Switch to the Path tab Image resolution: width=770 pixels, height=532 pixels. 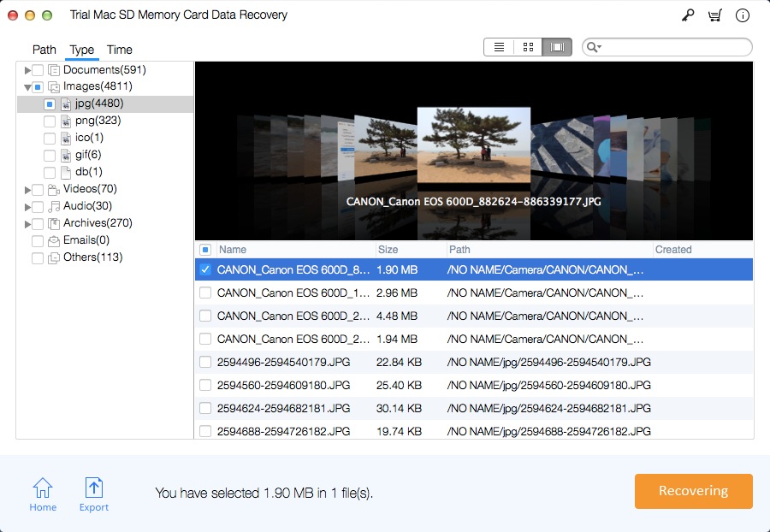click(44, 50)
